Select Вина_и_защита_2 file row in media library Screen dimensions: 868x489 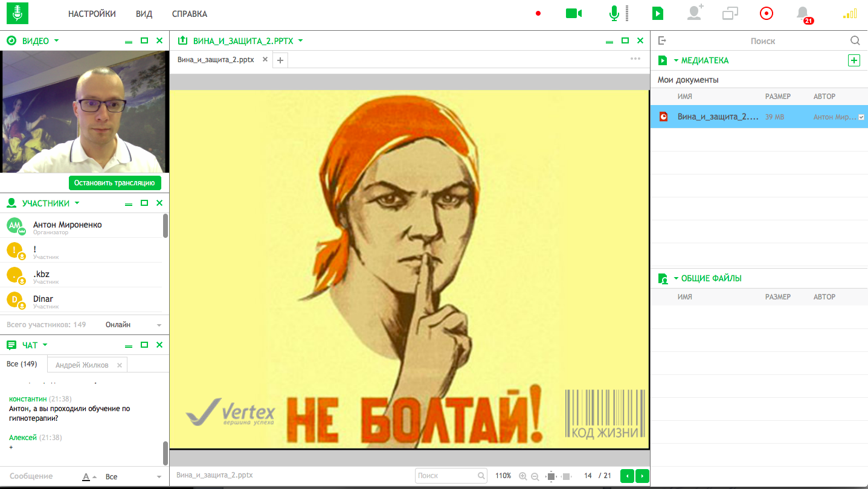point(759,117)
